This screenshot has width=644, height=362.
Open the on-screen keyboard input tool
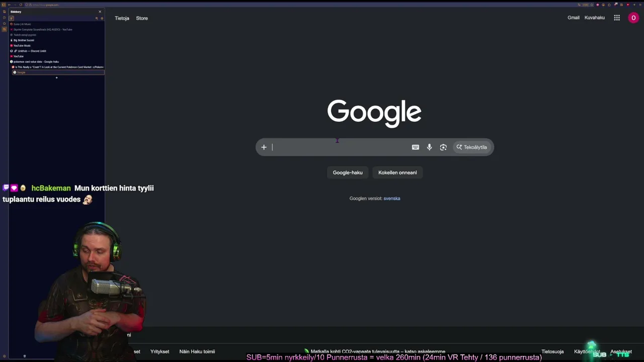416,147
